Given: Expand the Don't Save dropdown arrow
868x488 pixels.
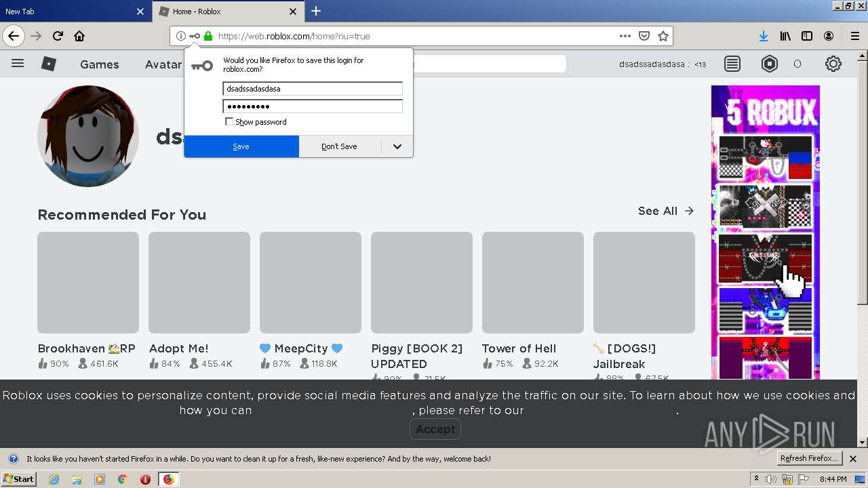Looking at the screenshot, I should (x=397, y=146).
